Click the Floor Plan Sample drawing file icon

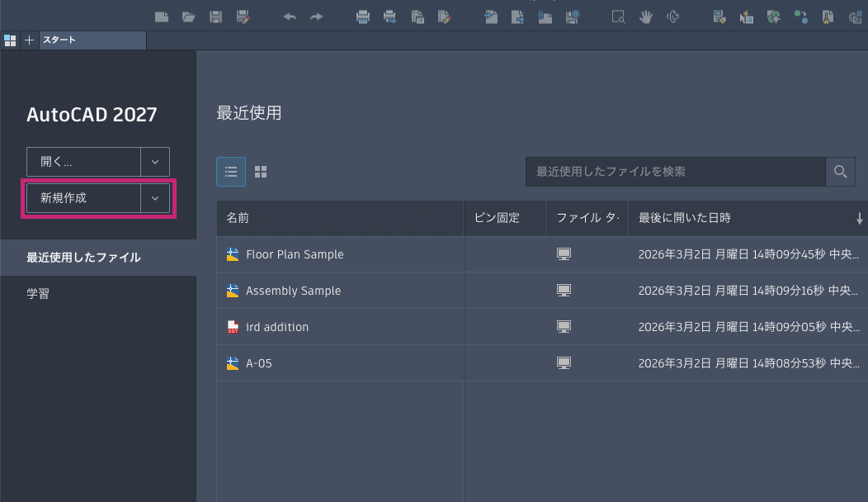pos(233,254)
